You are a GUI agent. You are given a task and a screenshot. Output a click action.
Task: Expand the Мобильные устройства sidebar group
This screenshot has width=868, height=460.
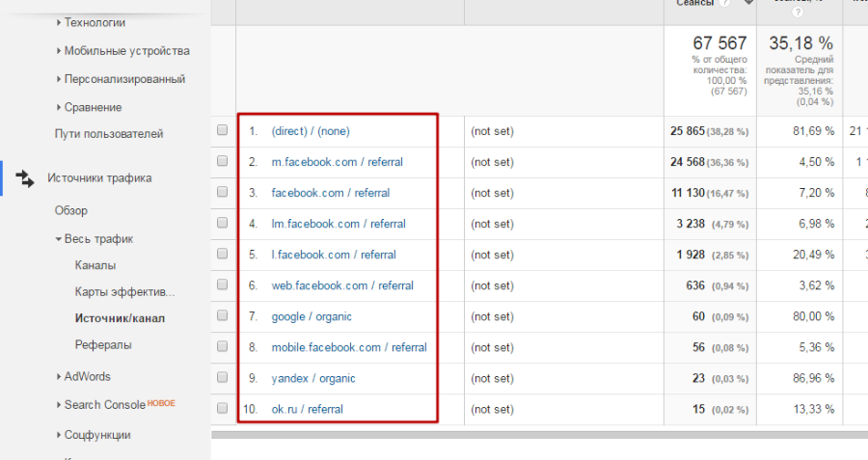pyautogui.click(x=126, y=51)
